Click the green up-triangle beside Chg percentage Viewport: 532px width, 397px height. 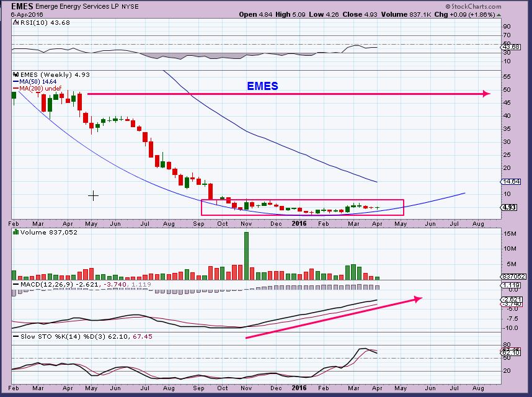[x=499, y=15]
